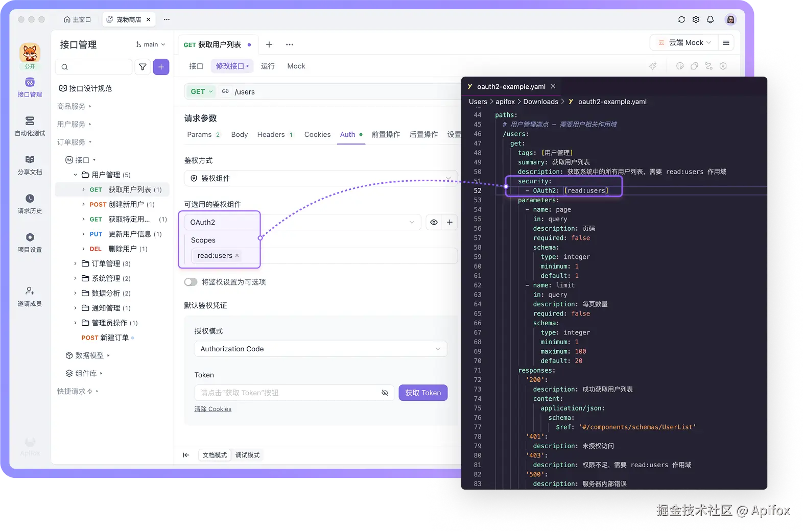Click the refresh icon in title bar
Screen dimensions: 804x532
tap(681, 19)
